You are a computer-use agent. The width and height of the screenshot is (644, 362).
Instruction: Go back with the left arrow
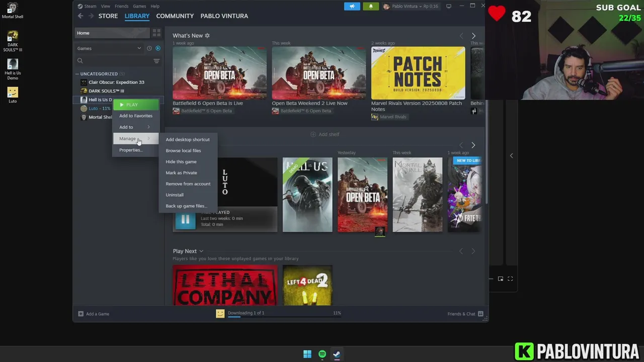click(x=80, y=16)
